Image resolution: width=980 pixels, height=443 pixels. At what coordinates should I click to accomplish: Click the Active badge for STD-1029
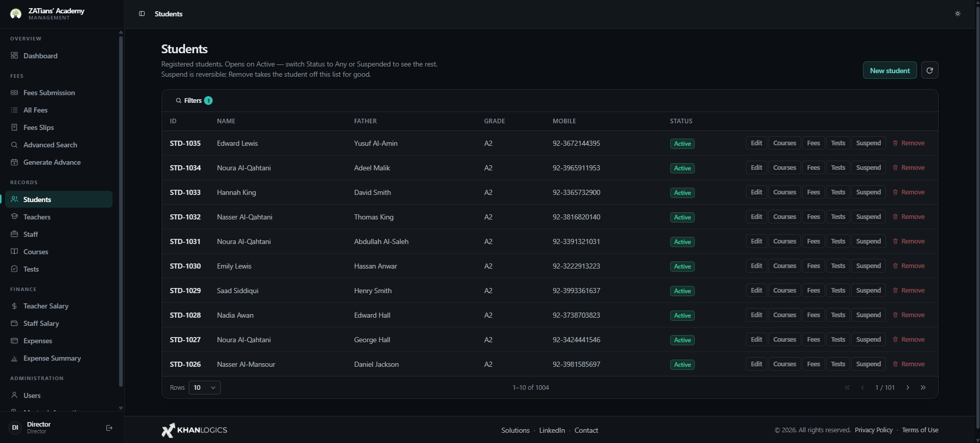[x=682, y=291]
